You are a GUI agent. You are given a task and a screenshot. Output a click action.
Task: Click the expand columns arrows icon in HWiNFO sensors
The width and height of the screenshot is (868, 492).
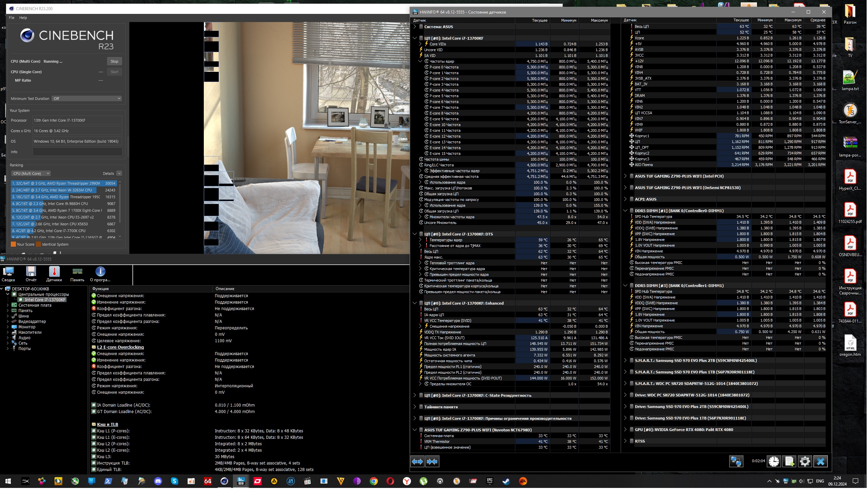point(418,462)
